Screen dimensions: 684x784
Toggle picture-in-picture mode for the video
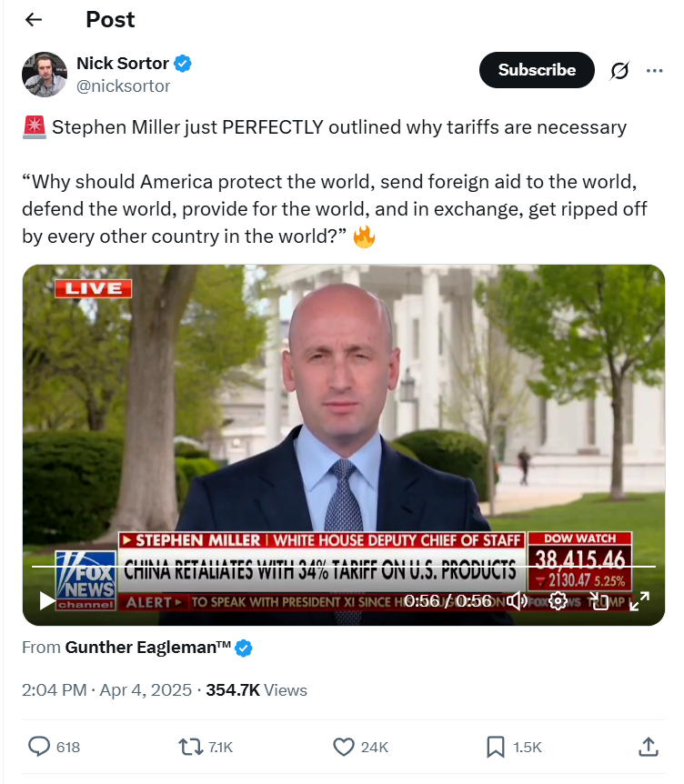tap(598, 600)
